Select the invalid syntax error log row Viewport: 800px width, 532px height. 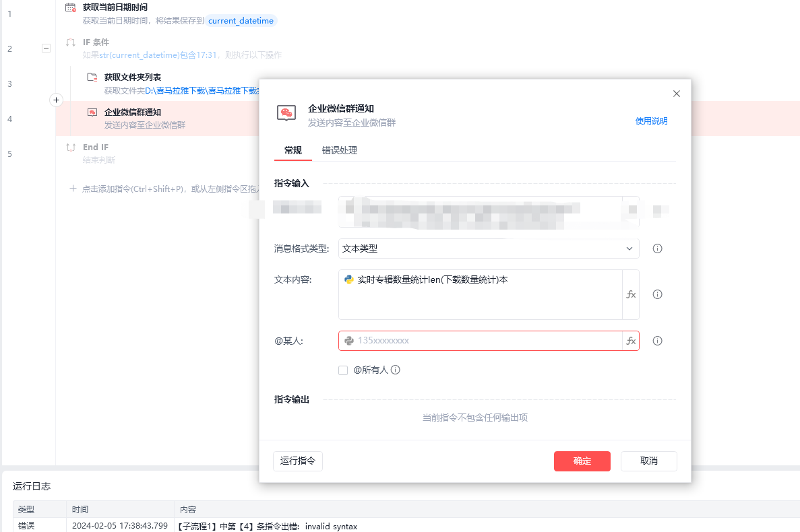click(406, 526)
